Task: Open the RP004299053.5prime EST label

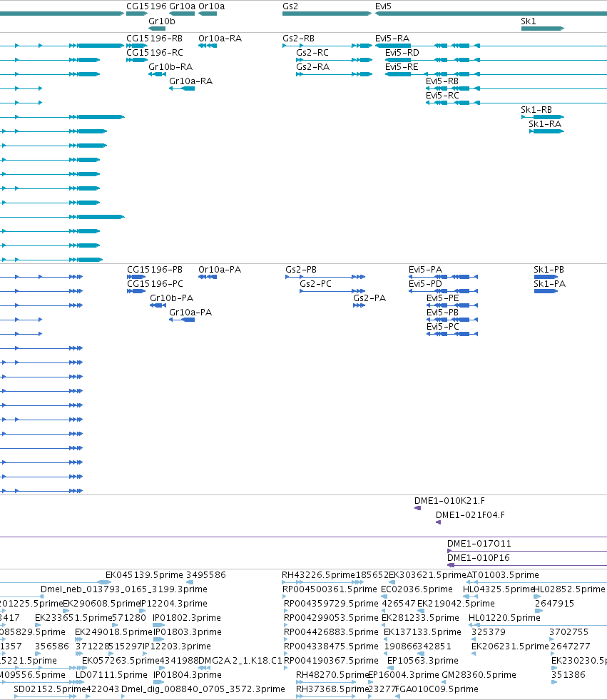Action: click(331, 618)
